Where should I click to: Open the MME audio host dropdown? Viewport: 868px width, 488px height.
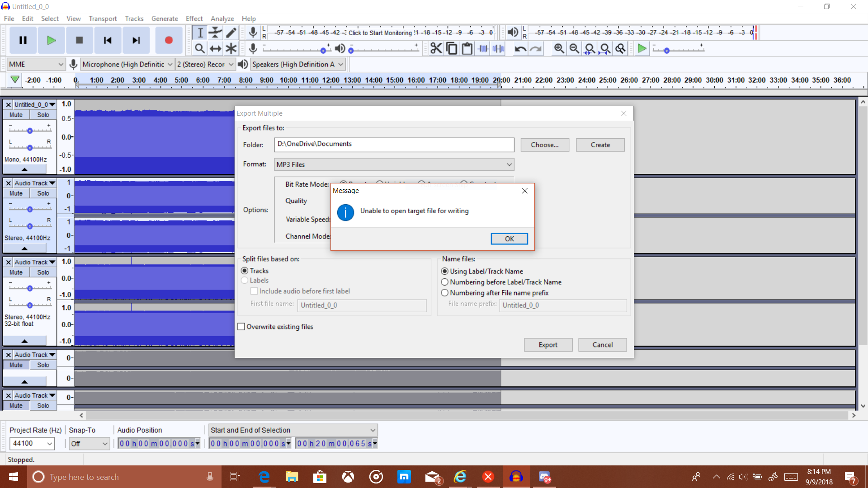click(36, 64)
